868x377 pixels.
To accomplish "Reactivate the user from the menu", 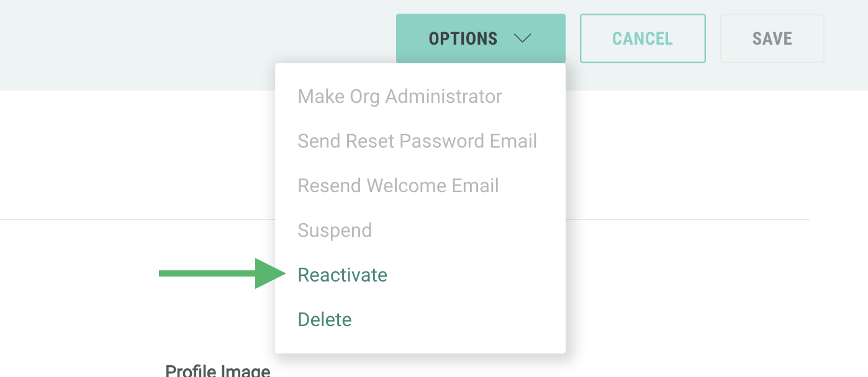I will click(x=342, y=275).
